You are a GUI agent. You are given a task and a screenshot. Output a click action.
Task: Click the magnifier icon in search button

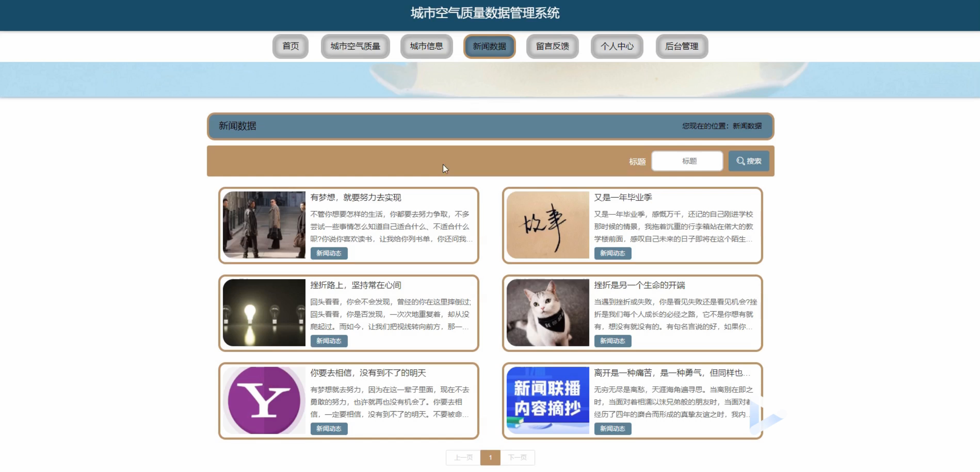point(740,161)
